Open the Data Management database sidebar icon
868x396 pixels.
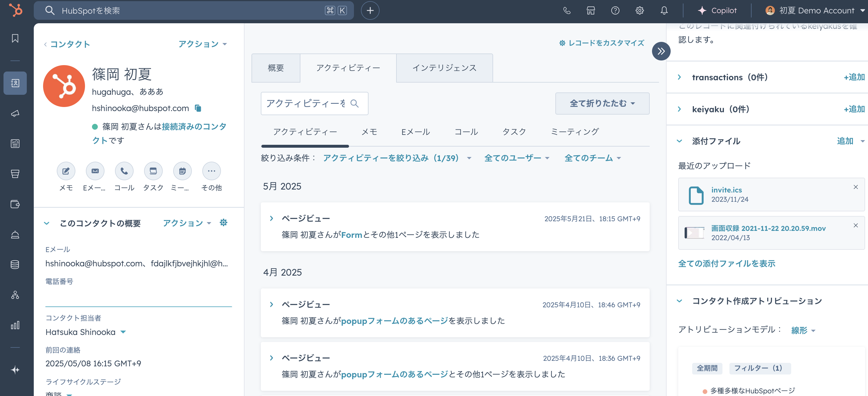[x=15, y=265]
